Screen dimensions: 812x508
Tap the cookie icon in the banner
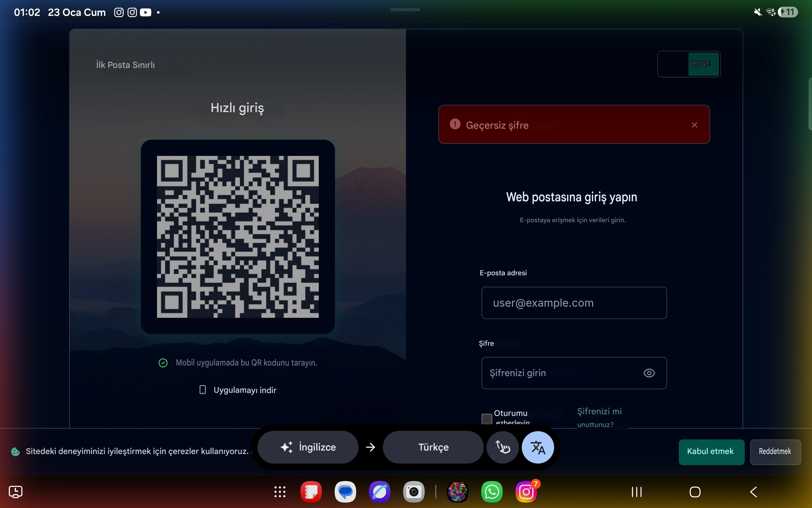16,451
